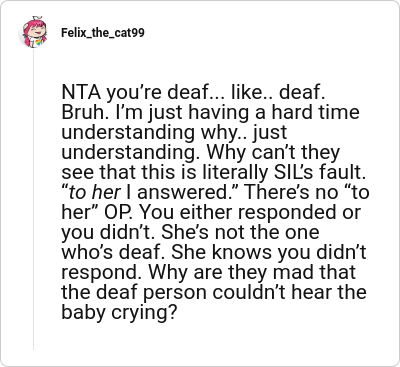Click the word "OP." in the comment
The height and width of the screenshot is (367, 400).
[116, 212]
